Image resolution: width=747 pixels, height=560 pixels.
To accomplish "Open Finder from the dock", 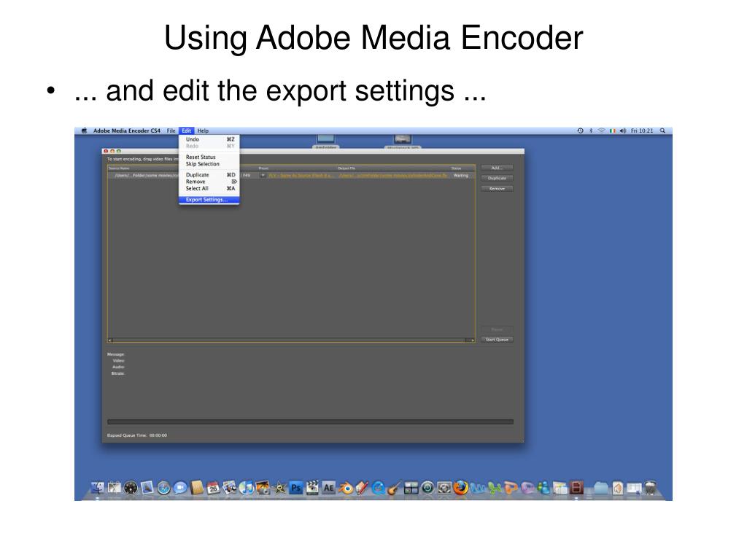I will click(x=98, y=488).
